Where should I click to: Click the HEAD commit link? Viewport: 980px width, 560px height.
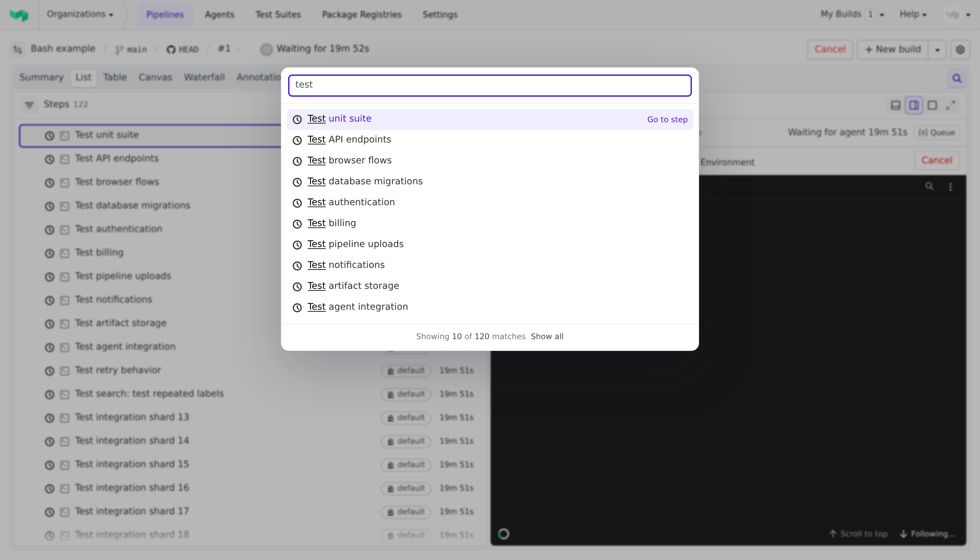[183, 49]
